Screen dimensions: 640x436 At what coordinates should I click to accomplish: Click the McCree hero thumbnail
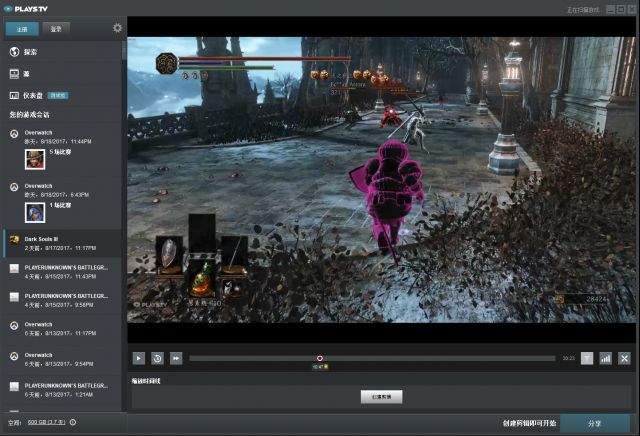pos(35,159)
